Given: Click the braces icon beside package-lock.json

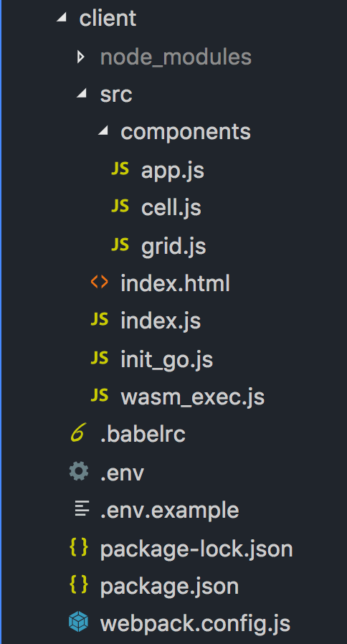Looking at the screenshot, I should click(x=79, y=547).
